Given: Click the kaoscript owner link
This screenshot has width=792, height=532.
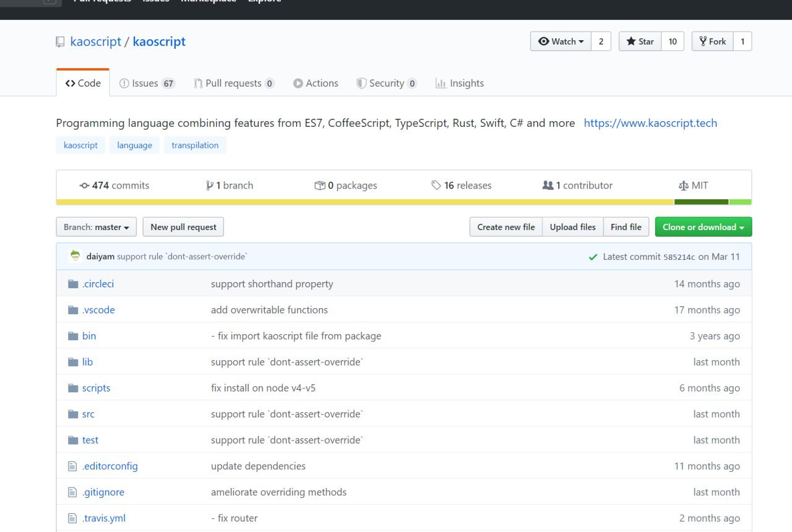Looking at the screenshot, I should point(96,41).
